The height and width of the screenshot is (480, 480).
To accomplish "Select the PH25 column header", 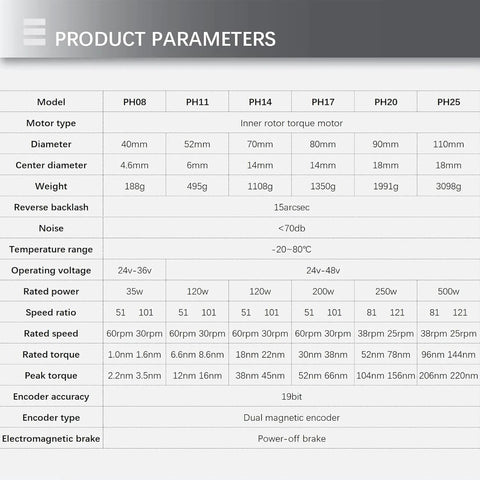I will coord(449,102).
